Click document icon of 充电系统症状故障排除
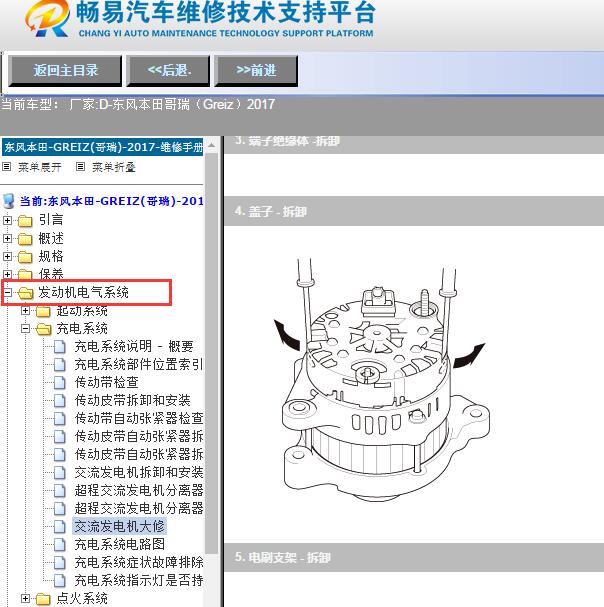 pyautogui.click(x=60, y=562)
